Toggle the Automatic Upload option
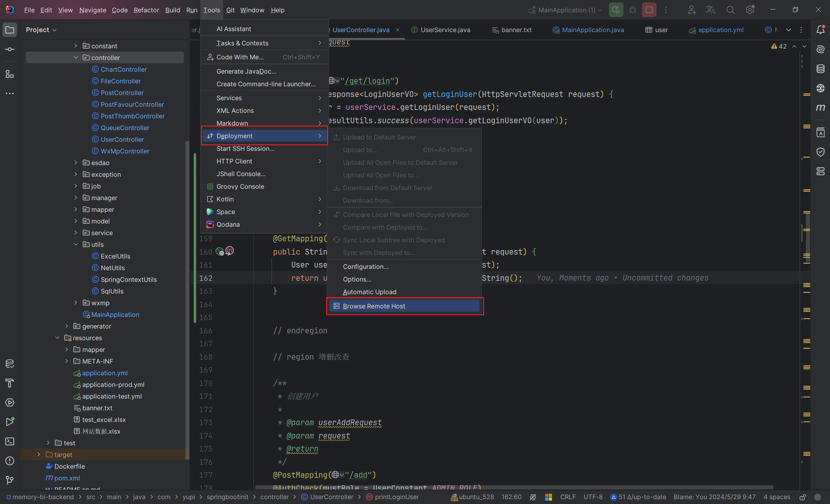The image size is (830, 504). pos(369,291)
